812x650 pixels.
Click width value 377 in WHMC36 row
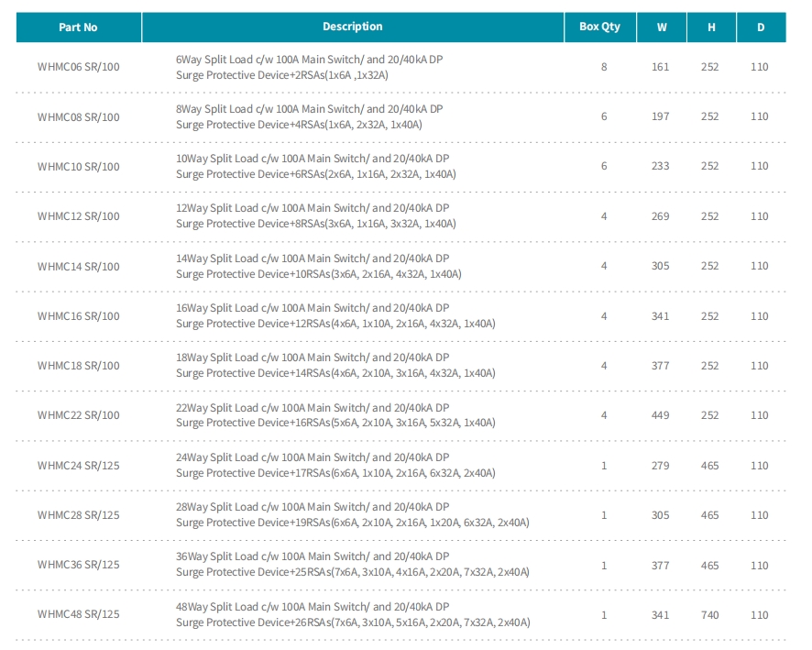pos(660,566)
